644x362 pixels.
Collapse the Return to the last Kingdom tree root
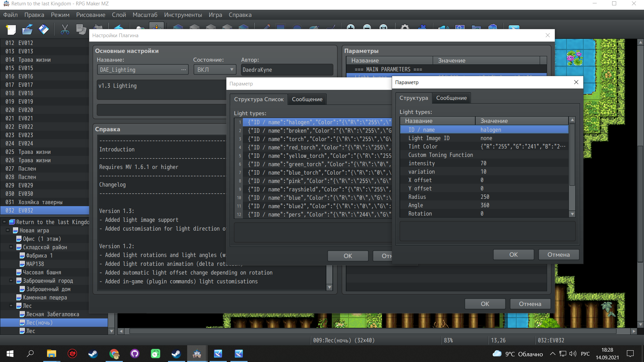coord(4,222)
